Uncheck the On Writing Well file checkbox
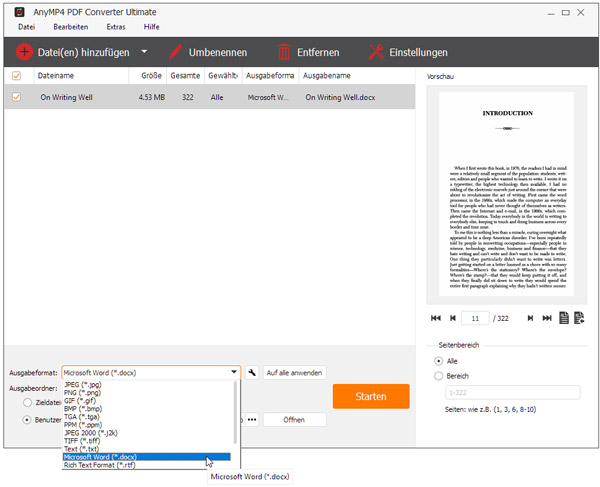This screenshot has height=487, width=600. click(16, 97)
